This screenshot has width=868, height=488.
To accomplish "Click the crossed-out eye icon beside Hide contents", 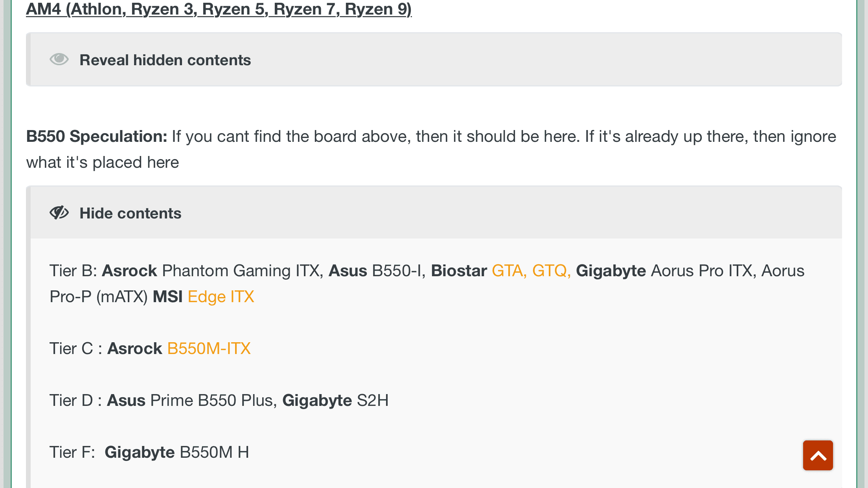I will click(x=59, y=213).
